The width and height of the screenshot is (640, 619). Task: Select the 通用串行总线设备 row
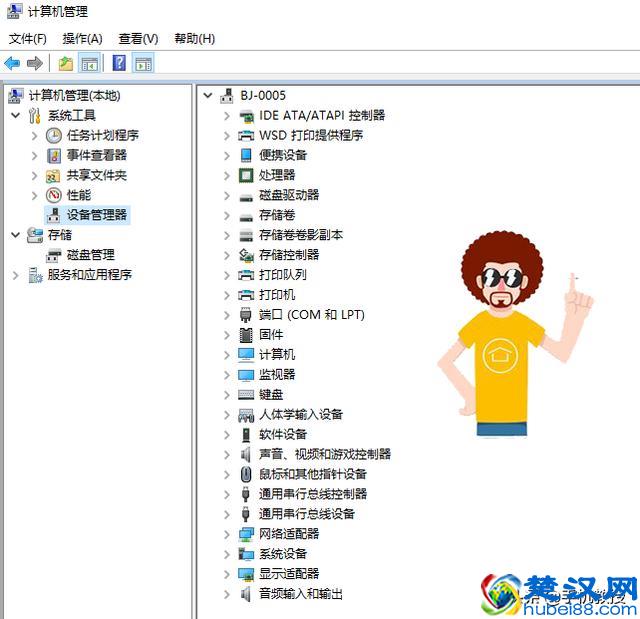pos(307,514)
